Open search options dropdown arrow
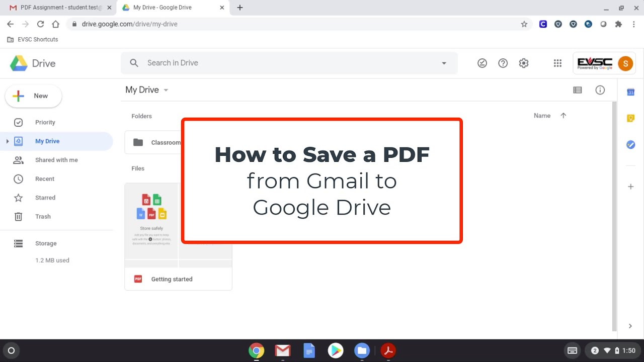The width and height of the screenshot is (644, 362). click(x=444, y=63)
